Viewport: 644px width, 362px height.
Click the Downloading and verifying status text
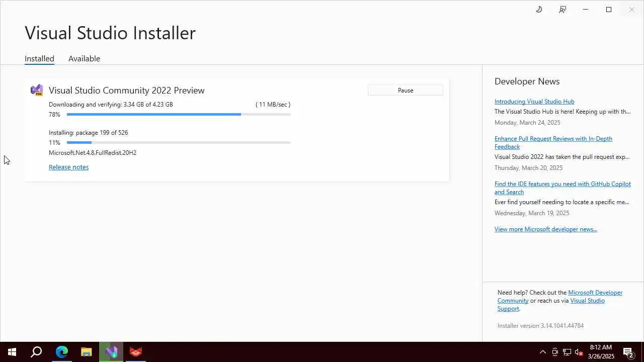point(111,104)
